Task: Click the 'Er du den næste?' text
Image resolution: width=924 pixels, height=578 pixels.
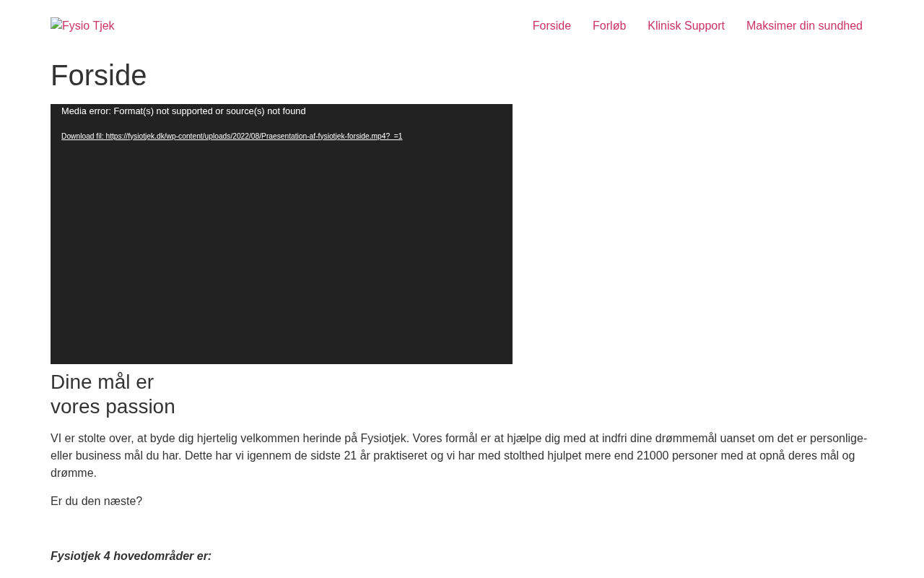Action: click(97, 501)
